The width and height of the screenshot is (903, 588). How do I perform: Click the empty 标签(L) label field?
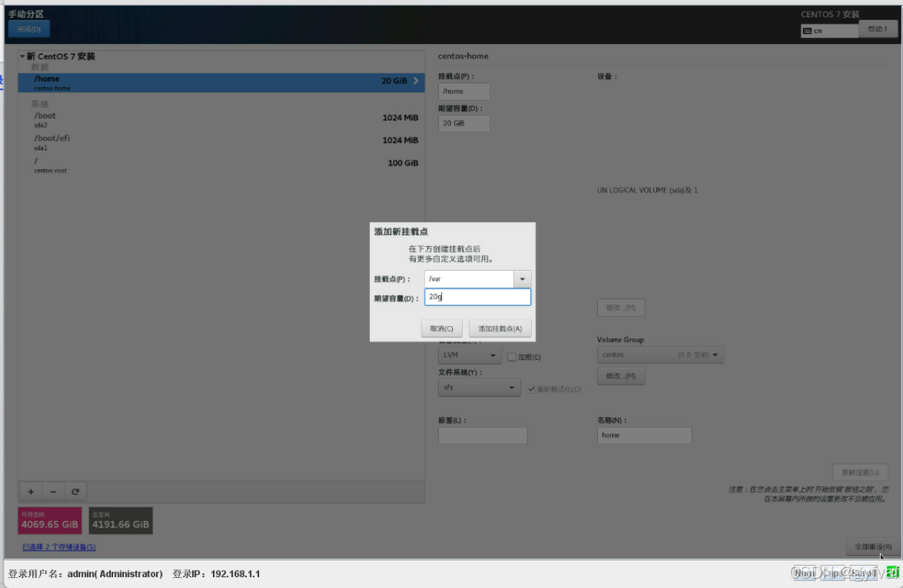coord(483,435)
